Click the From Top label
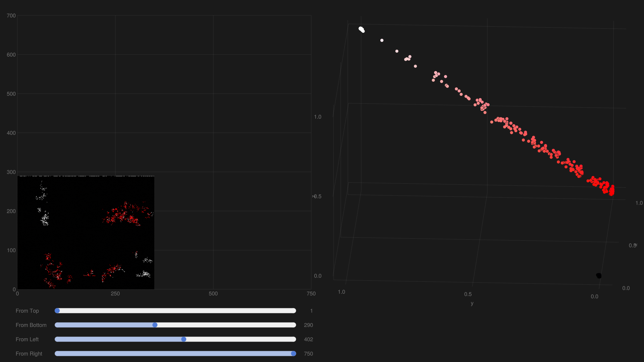This screenshot has width=644, height=362. (x=27, y=311)
